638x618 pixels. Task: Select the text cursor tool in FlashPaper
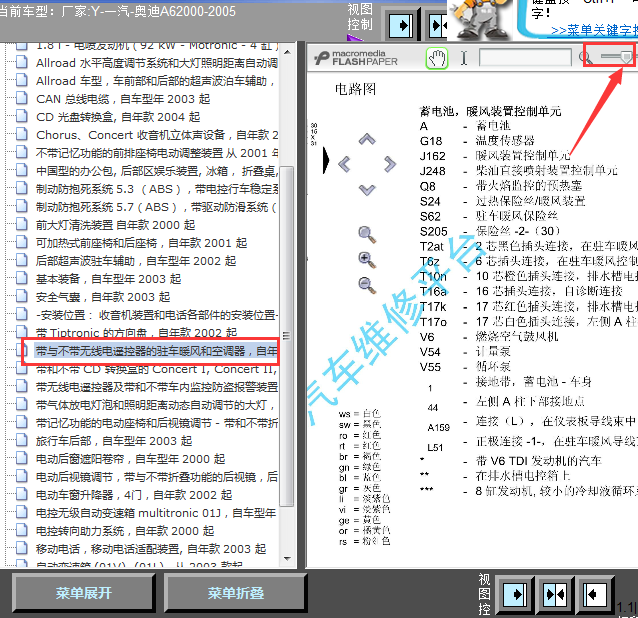coord(463,58)
